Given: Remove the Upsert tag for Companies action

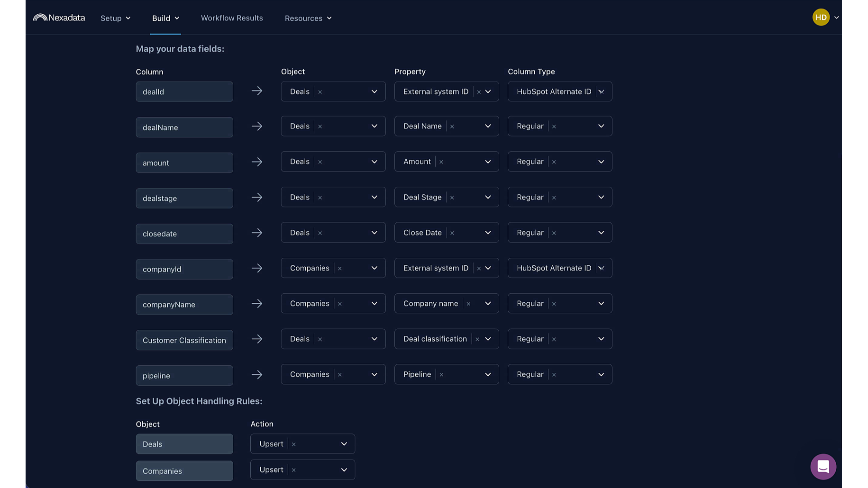Looking at the screenshot, I should click(294, 470).
